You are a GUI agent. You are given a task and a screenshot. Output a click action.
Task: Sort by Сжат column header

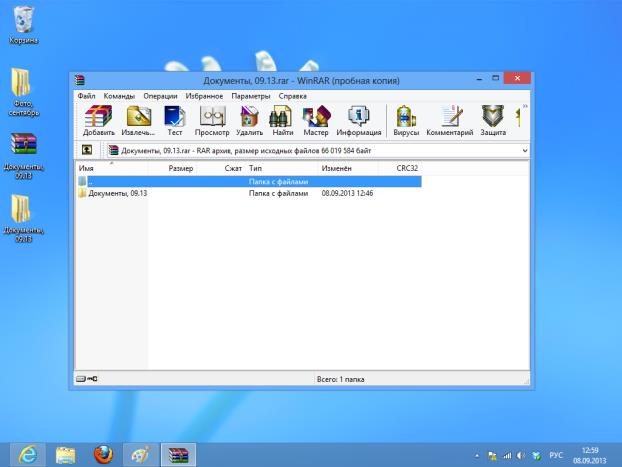tap(221, 168)
